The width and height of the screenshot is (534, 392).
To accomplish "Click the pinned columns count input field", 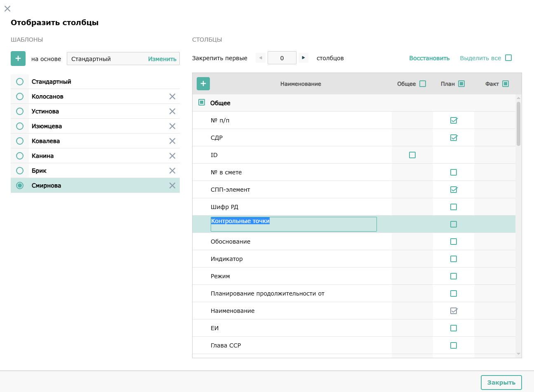I will [282, 58].
